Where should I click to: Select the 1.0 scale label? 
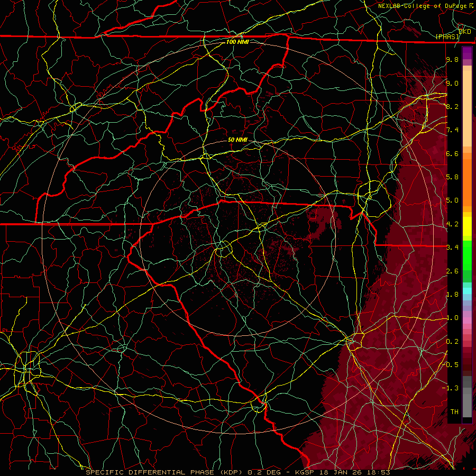(452, 318)
